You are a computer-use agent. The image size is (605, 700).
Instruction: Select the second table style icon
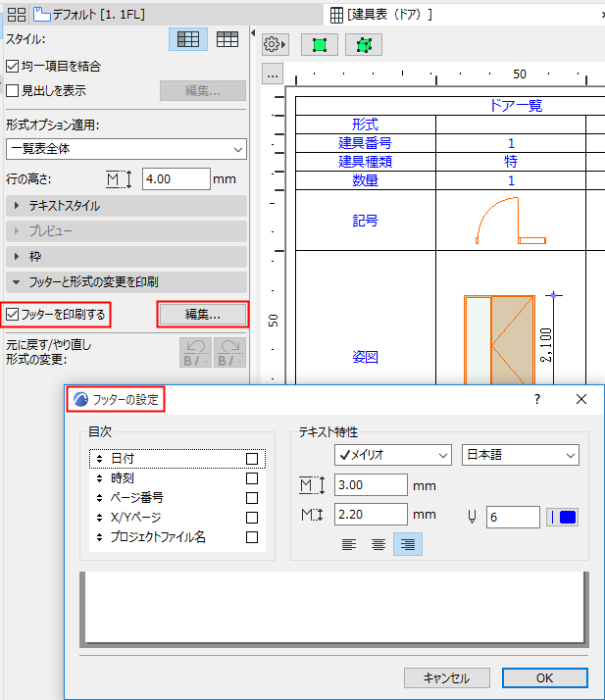point(227,39)
